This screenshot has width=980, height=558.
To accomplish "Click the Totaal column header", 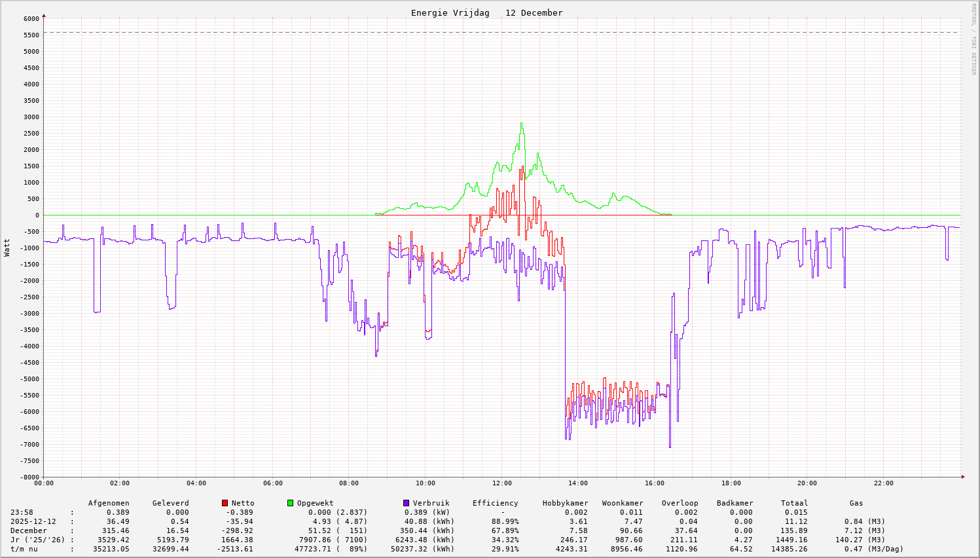I will pyautogui.click(x=794, y=503).
